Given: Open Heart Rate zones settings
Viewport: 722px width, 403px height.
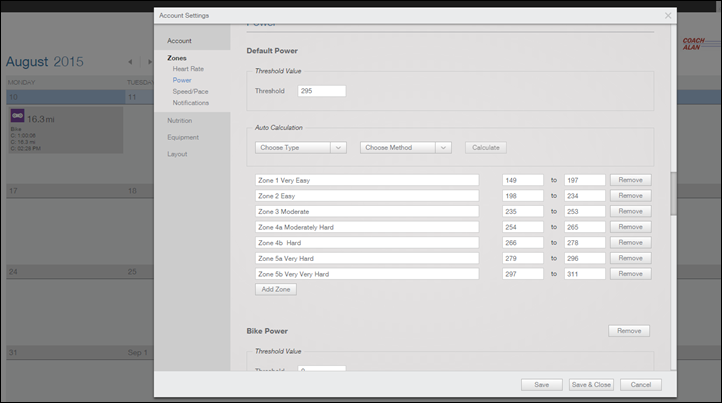Looking at the screenshot, I should coord(188,69).
